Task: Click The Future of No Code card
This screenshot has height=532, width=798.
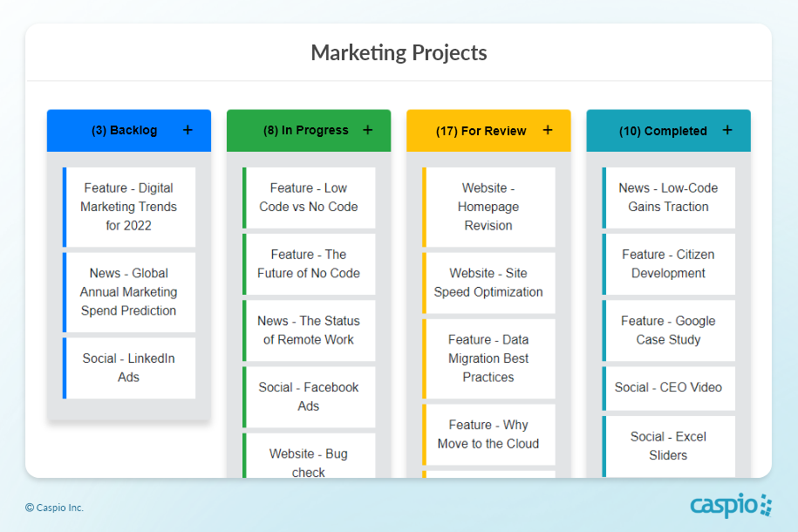Action: pyautogui.click(x=309, y=264)
